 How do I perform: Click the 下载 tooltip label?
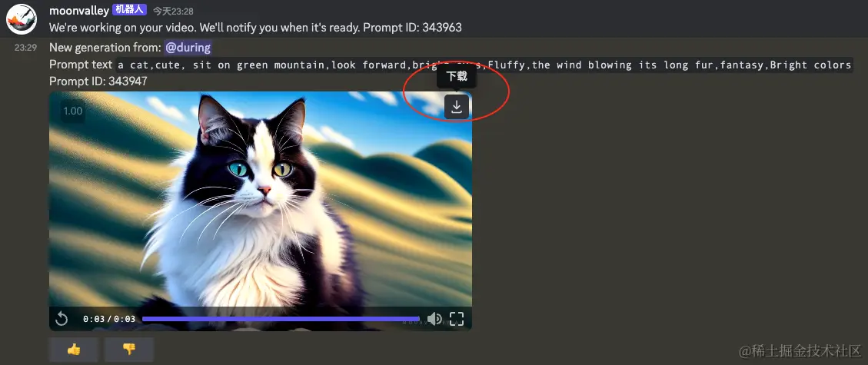pos(457,76)
